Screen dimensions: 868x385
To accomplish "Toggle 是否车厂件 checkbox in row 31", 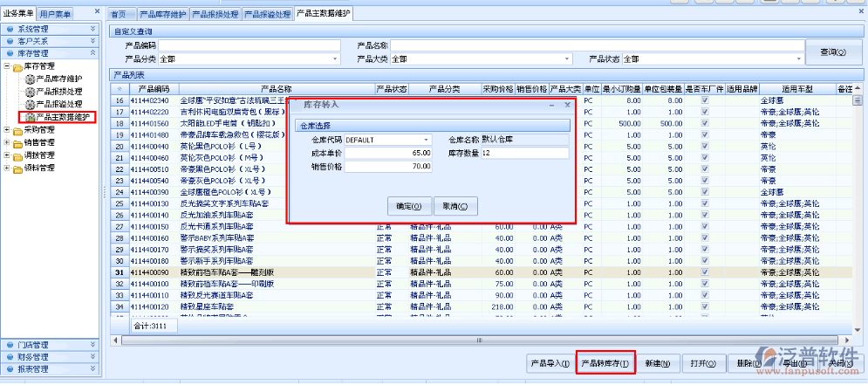I will [x=705, y=272].
